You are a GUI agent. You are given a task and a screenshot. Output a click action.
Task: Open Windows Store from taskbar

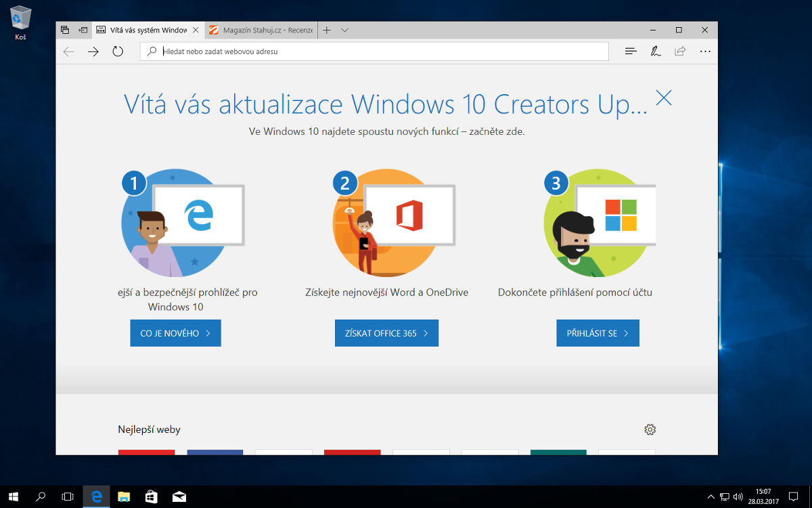coord(152,496)
